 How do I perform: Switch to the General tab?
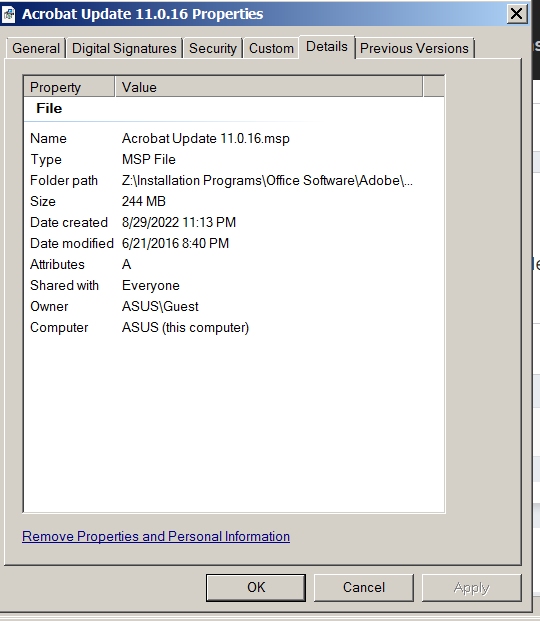coord(36,48)
